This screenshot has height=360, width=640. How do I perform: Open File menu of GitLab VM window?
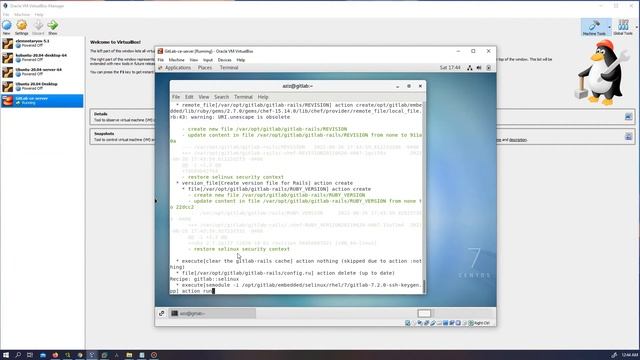pyautogui.click(x=161, y=60)
